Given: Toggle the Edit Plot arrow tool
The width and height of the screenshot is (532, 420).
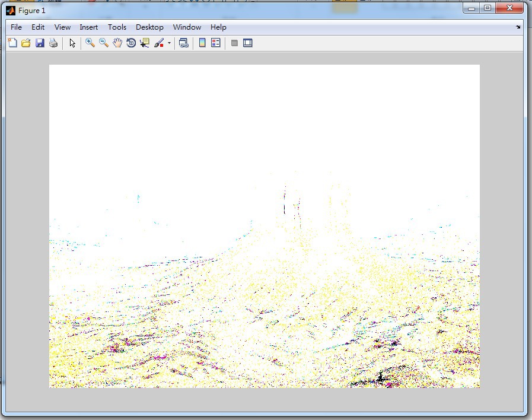Looking at the screenshot, I should [72, 43].
